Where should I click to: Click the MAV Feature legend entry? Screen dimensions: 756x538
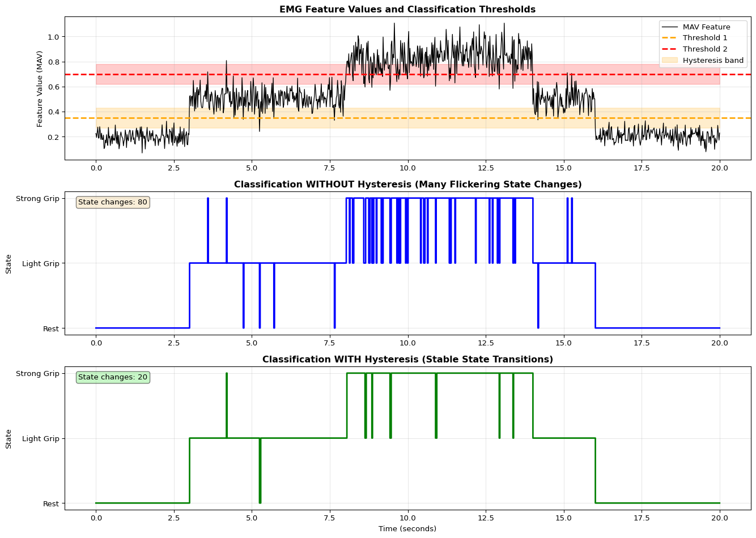pyautogui.click(x=706, y=27)
